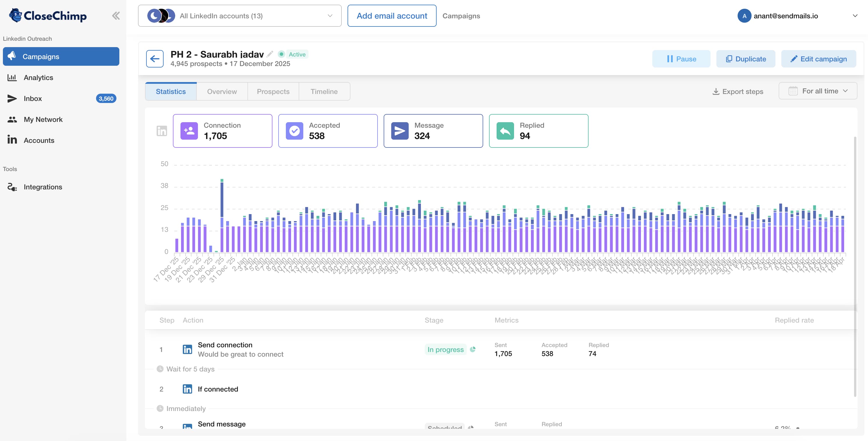868x441 pixels.
Task: Switch to the Prospects tab
Action: (273, 91)
